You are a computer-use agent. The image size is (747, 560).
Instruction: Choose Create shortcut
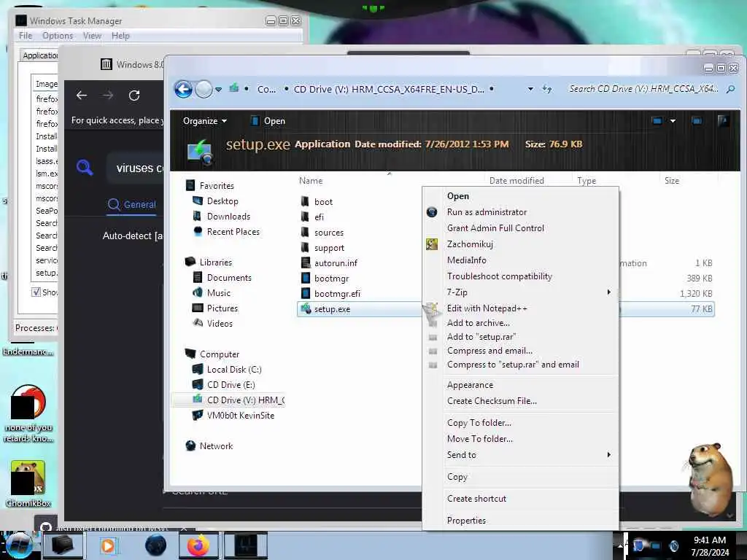(520, 499)
